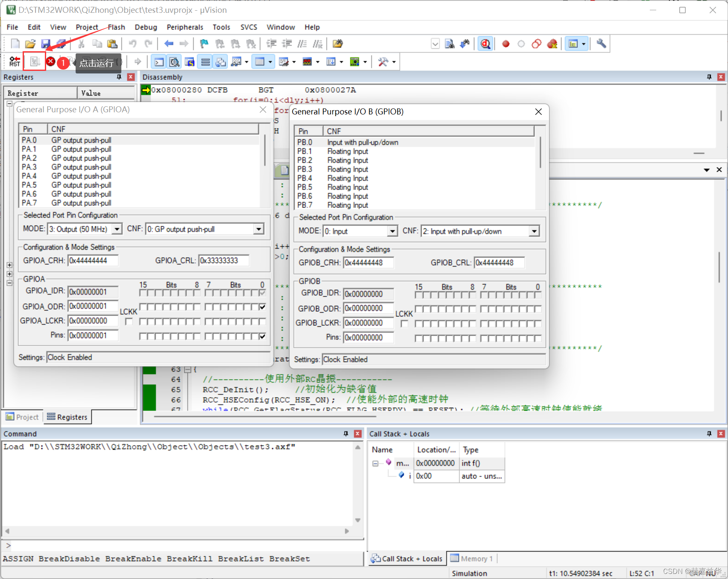Click the GPIOB pin list scrollbar

540,152
